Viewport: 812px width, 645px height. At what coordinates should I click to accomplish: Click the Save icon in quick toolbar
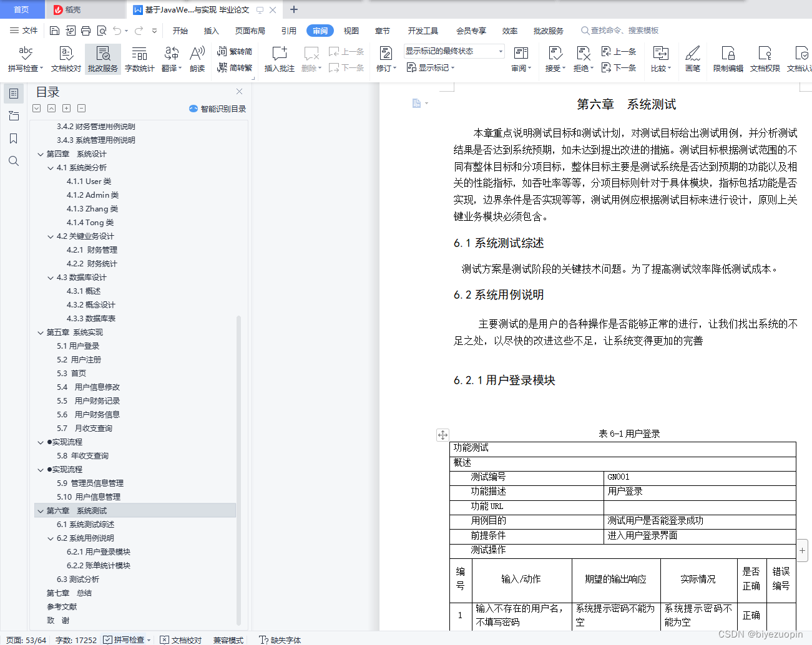pyautogui.click(x=54, y=31)
